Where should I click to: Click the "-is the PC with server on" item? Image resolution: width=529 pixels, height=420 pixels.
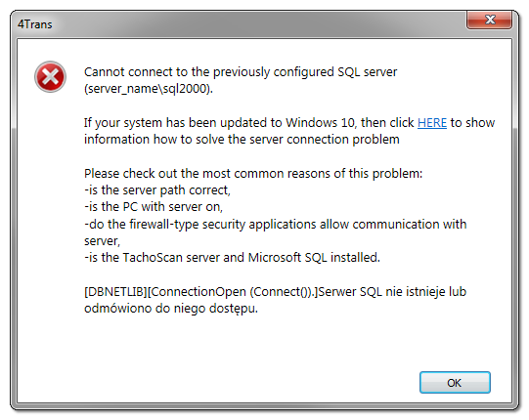pyautogui.click(x=154, y=207)
